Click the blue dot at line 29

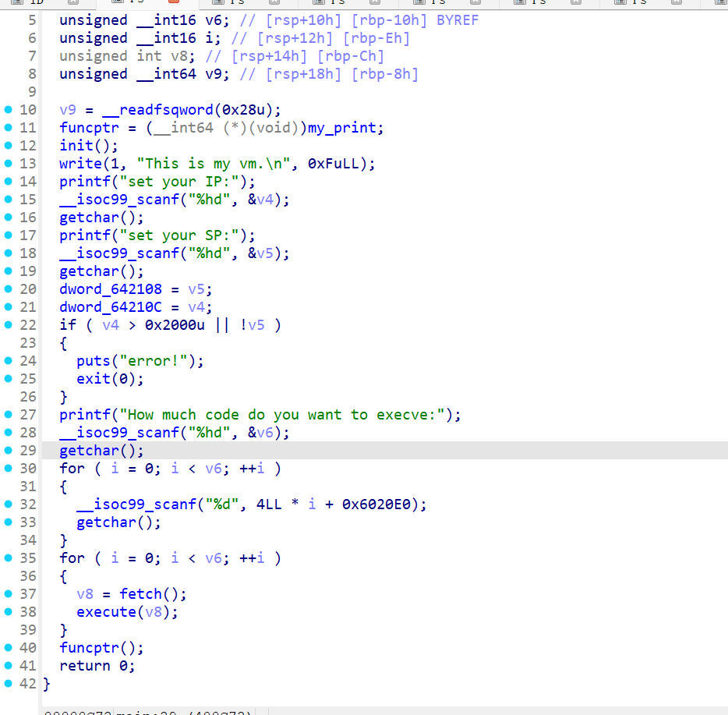coord(8,451)
